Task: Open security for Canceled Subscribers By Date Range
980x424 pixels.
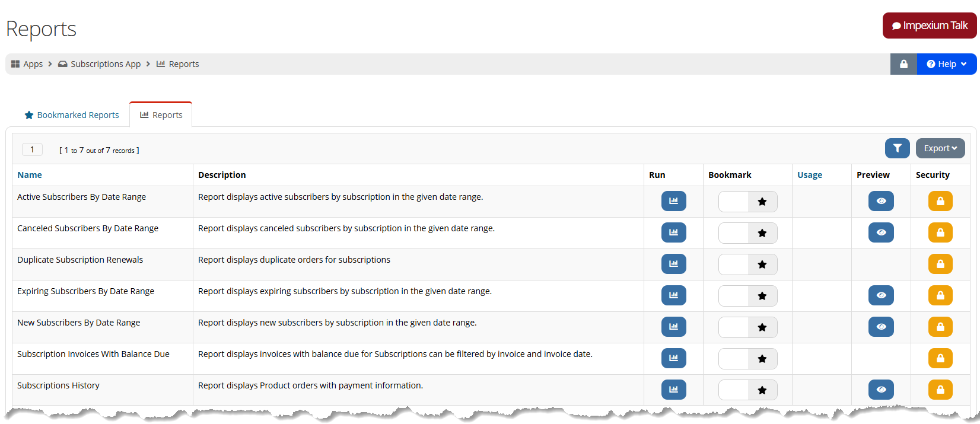Action: click(940, 232)
